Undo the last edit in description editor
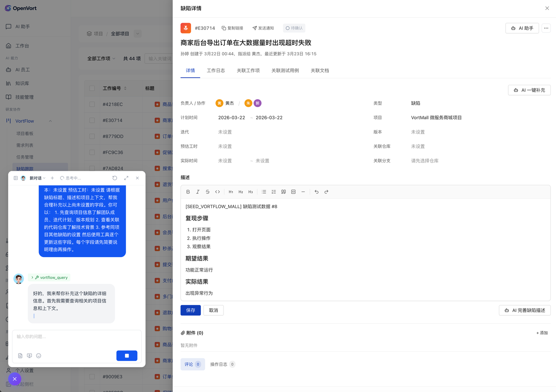The image size is (556, 392). point(317,192)
